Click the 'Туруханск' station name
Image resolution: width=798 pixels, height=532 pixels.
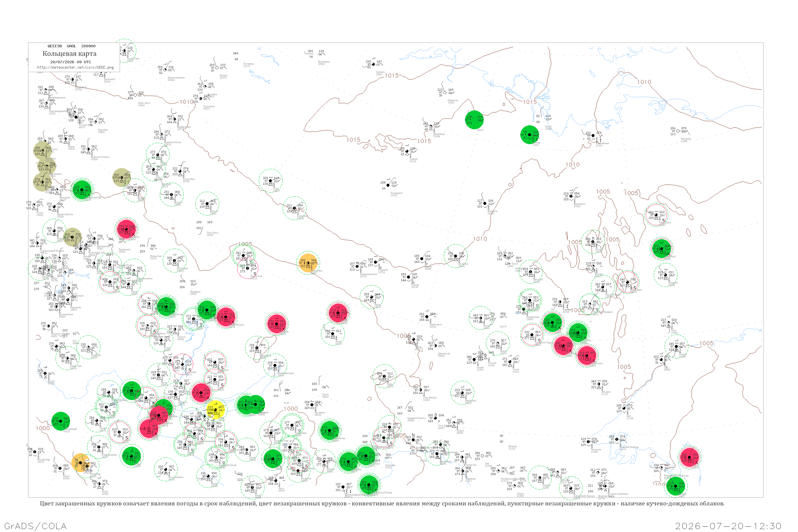click(209, 107)
